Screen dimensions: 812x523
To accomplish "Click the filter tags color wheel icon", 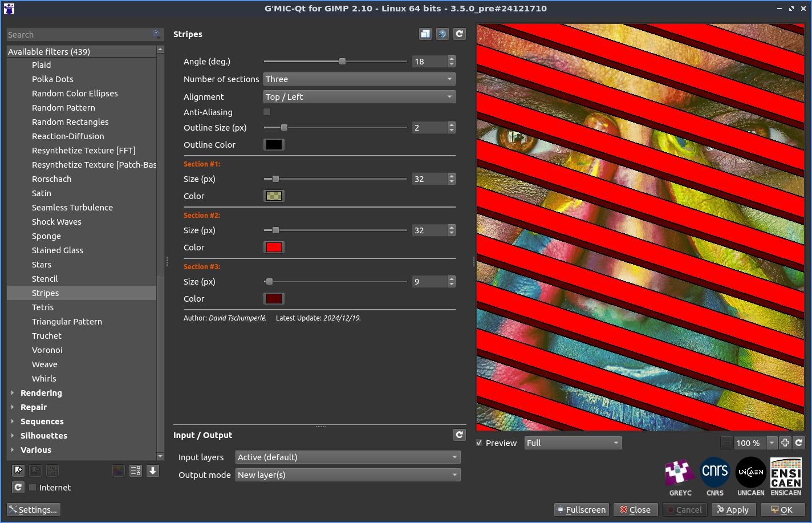I will (x=119, y=471).
